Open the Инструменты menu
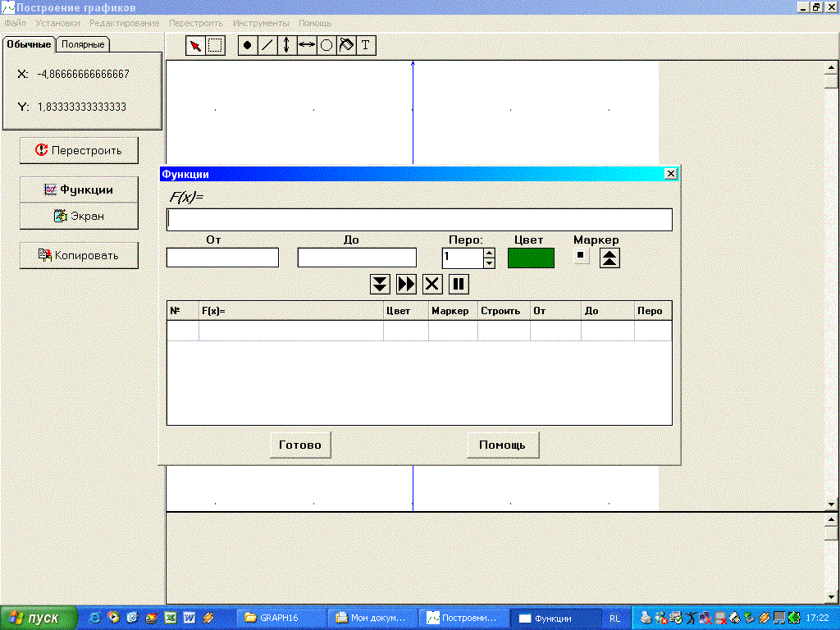 tap(261, 23)
